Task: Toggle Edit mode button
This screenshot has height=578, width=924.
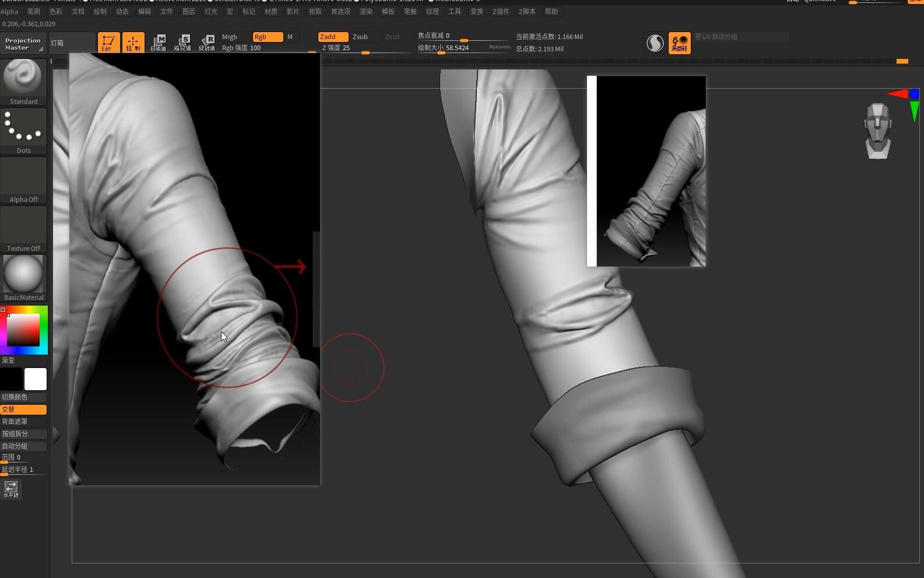Action: 108,43
